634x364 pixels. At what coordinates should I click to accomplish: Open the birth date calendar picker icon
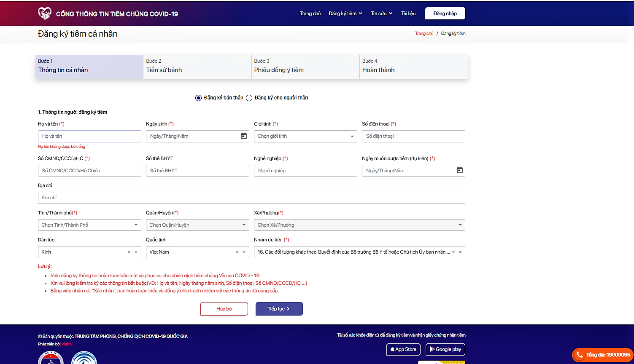[x=243, y=136]
